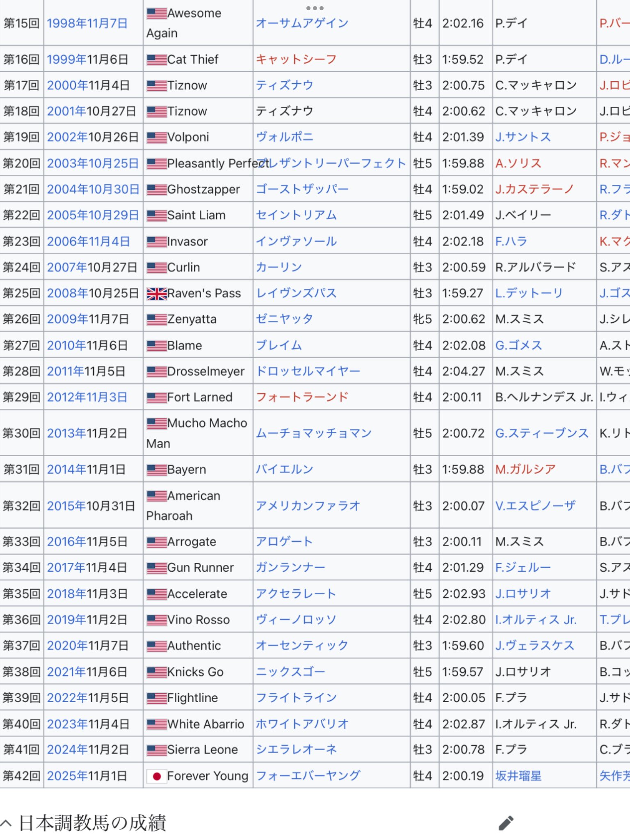The height and width of the screenshot is (840, 630).
Task: Follow the ムーチョマッチョマン link
Action: coord(314,433)
